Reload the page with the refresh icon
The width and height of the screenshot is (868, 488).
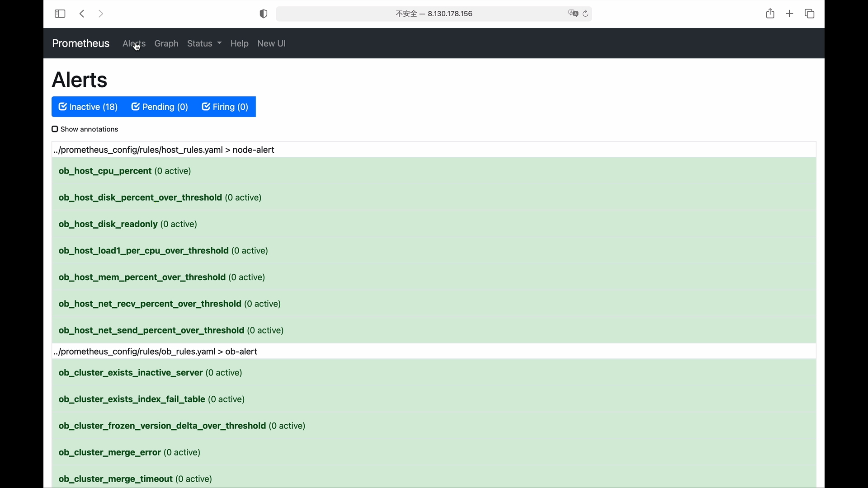coord(586,14)
